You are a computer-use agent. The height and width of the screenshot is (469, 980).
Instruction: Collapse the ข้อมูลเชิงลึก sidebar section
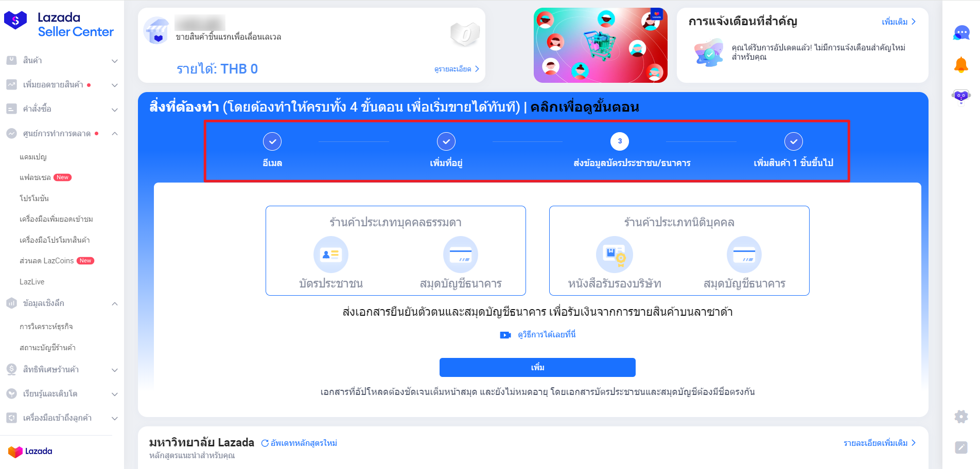click(62, 303)
